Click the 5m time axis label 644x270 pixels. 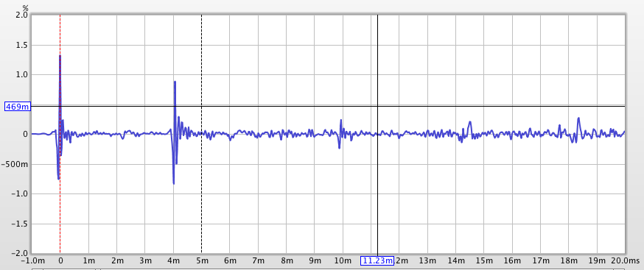pyautogui.click(x=202, y=261)
